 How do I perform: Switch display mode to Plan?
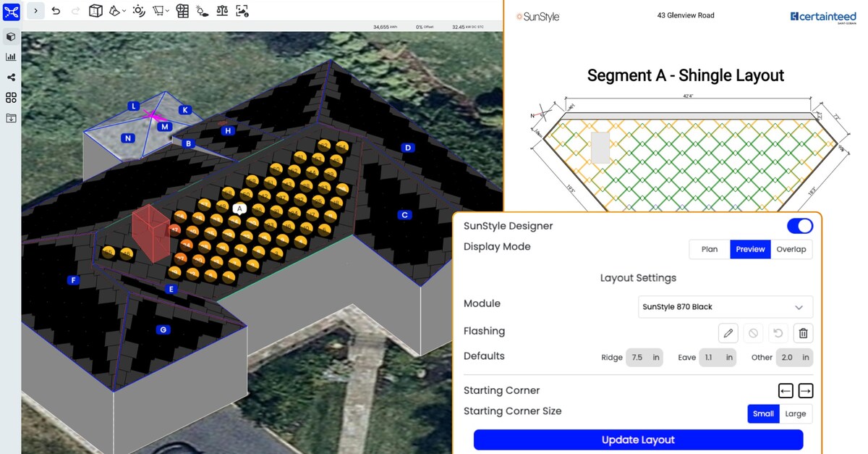710,249
